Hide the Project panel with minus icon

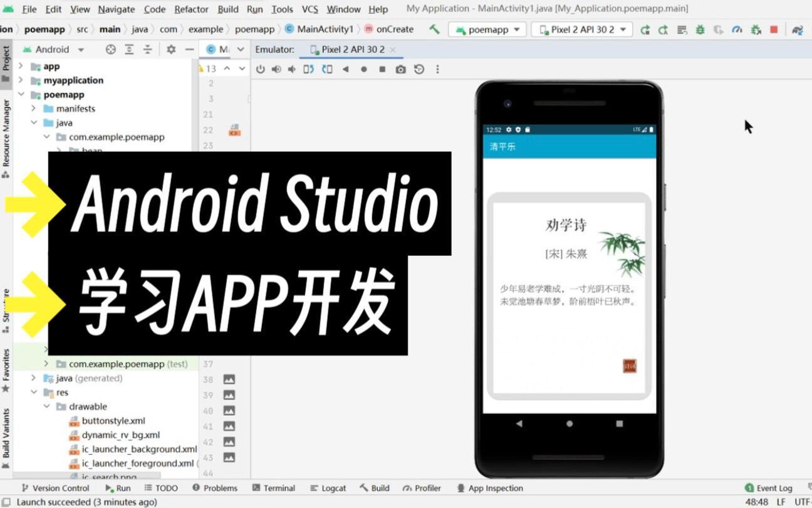point(189,50)
